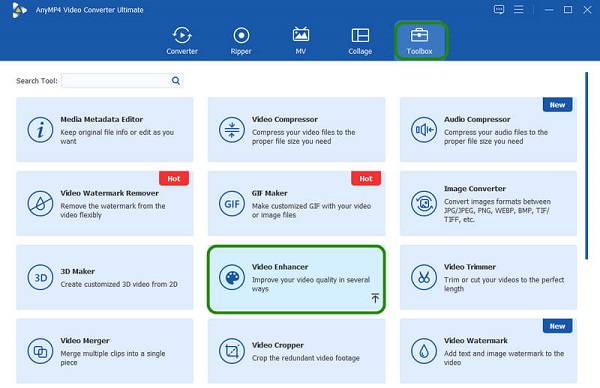Click the AnyMP4 app logo
The image size is (600, 388).
coord(19,10)
